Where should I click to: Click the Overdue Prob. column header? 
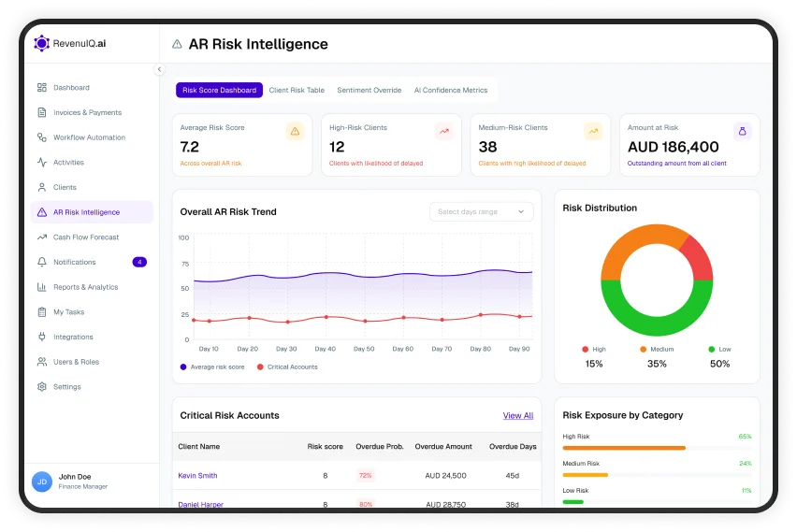(x=379, y=446)
